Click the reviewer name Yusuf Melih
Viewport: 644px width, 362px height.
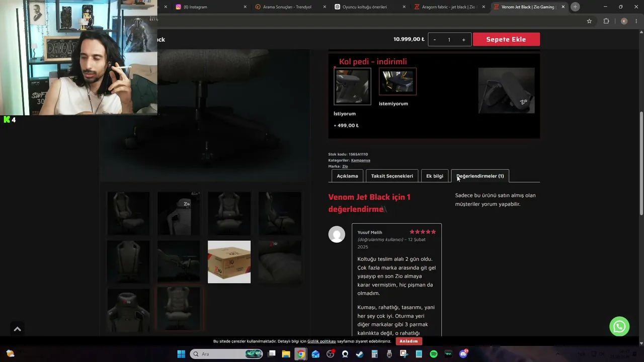(370, 232)
